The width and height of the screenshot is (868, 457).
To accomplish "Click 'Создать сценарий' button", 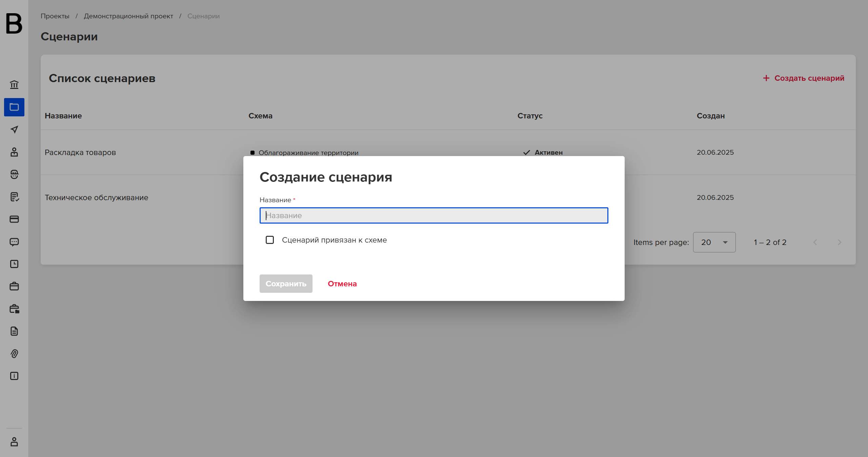I will click(x=803, y=78).
